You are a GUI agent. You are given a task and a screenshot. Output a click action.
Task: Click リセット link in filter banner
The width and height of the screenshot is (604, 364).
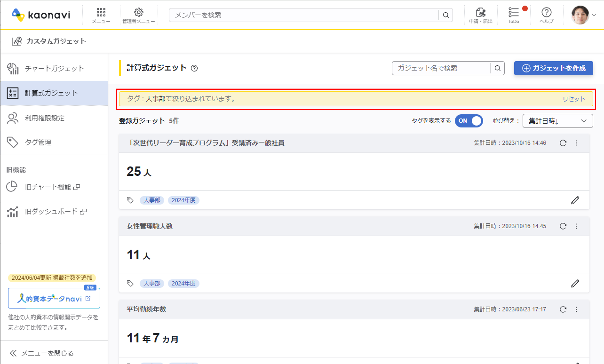(574, 99)
